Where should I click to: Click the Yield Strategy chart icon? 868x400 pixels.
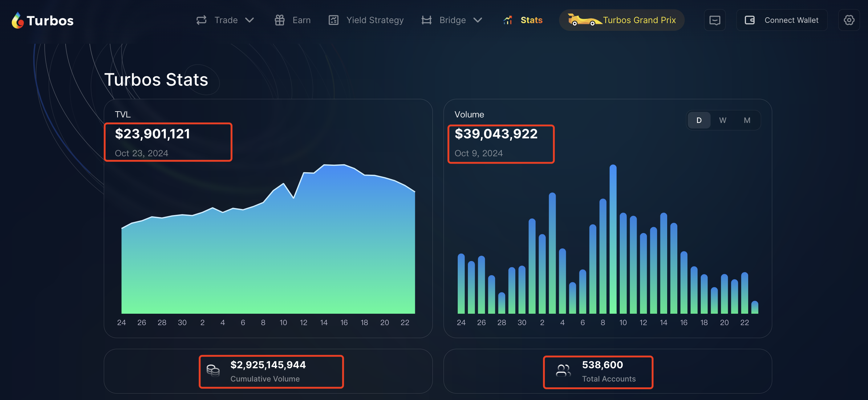333,20
